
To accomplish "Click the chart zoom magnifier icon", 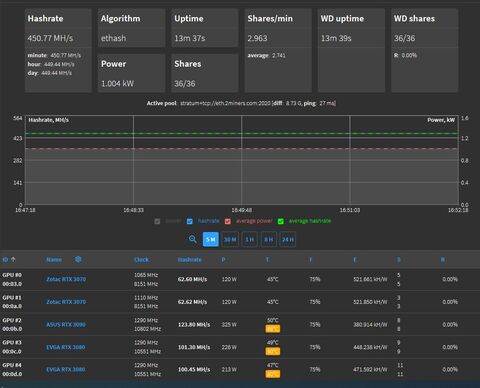I will point(193,239).
